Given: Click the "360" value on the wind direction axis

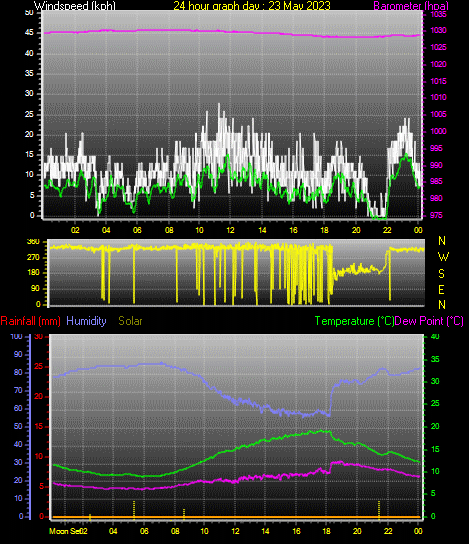Looking at the screenshot, I should point(33,242).
